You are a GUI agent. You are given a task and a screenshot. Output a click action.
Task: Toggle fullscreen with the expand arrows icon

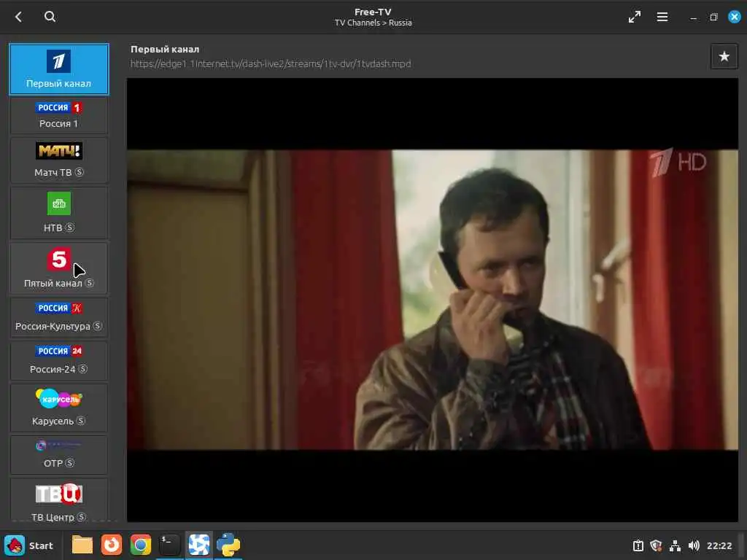tap(634, 17)
